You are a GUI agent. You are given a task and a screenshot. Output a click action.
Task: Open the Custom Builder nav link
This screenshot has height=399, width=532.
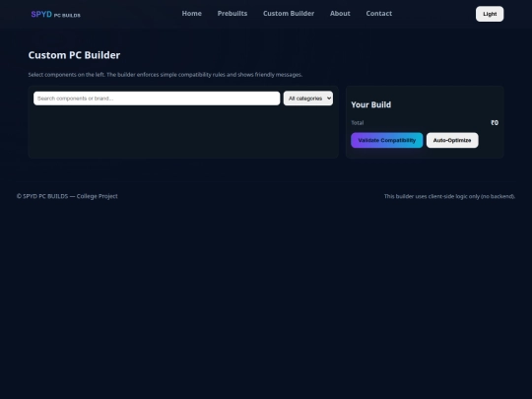(289, 14)
